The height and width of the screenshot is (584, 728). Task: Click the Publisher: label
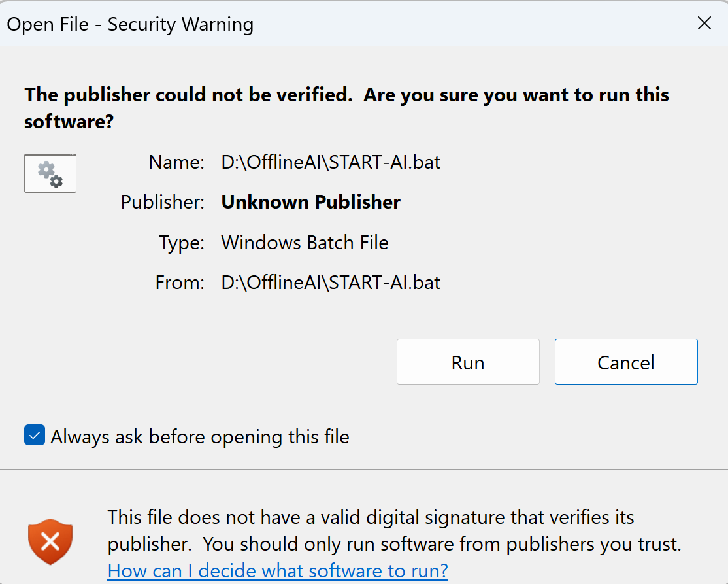click(x=163, y=202)
